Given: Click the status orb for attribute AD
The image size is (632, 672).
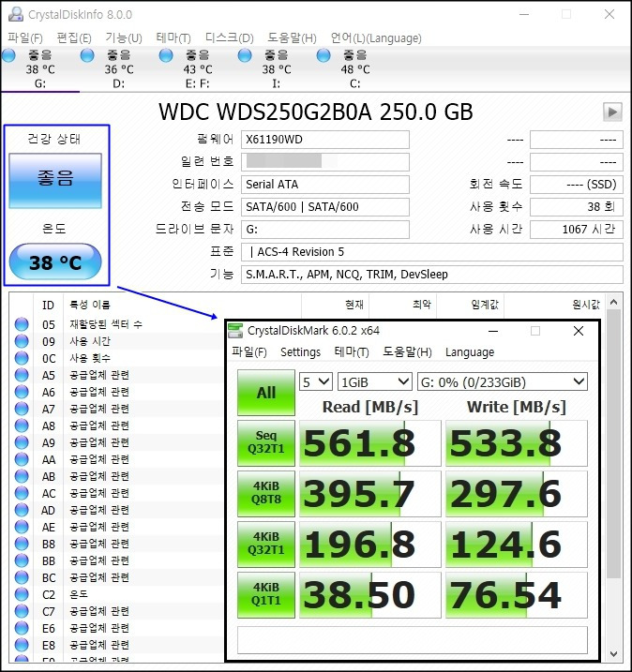Looking at the screenshot, I should (x=22, y=510).
